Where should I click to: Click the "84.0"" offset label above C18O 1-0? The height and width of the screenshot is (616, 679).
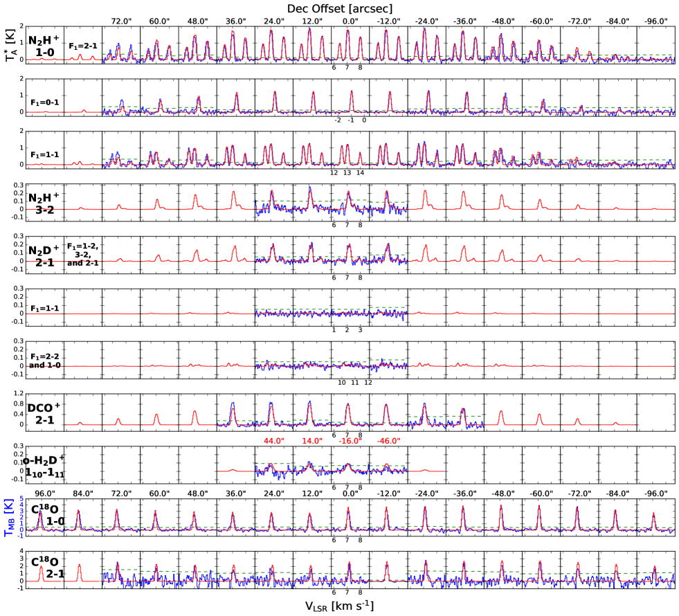pyautogui.click(x=83, y=493)
